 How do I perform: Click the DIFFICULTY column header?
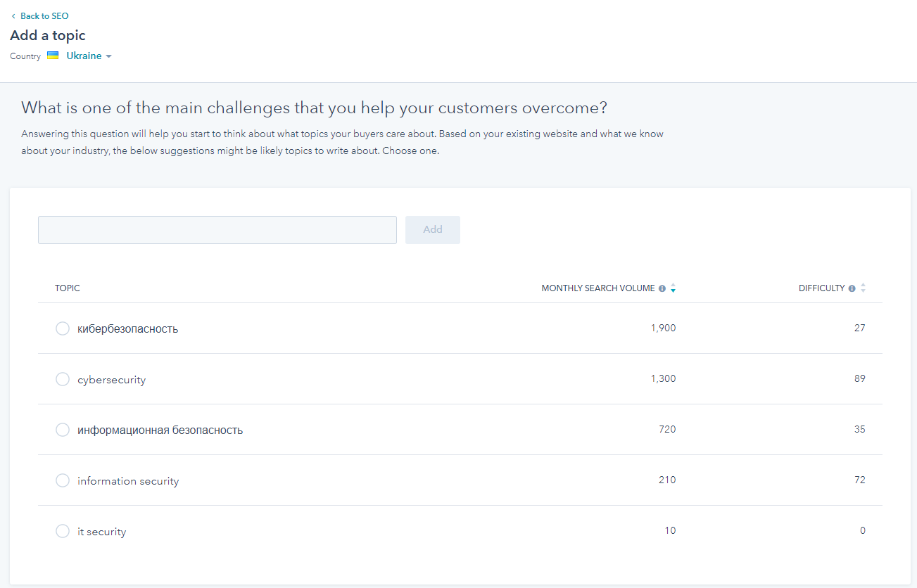821,288
